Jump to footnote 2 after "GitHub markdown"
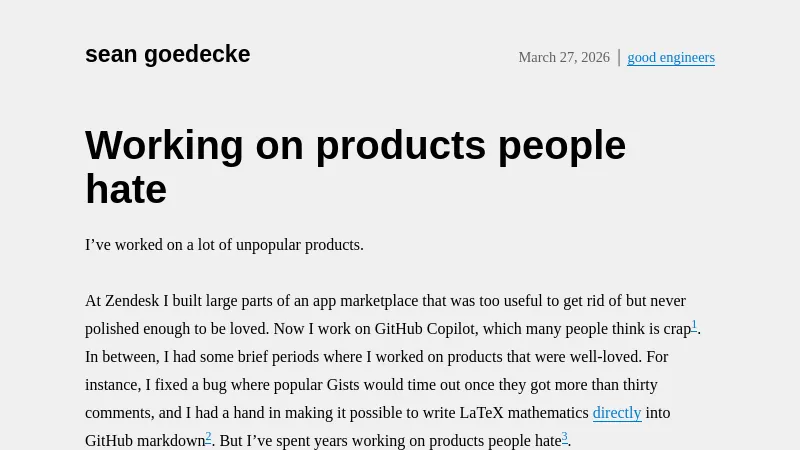 tap(208, 437)
